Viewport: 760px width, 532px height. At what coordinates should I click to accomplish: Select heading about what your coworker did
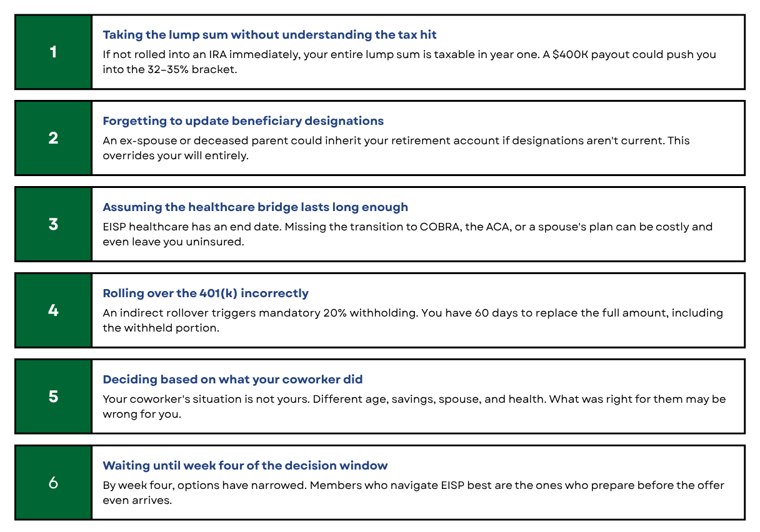[x=232, y=380]
